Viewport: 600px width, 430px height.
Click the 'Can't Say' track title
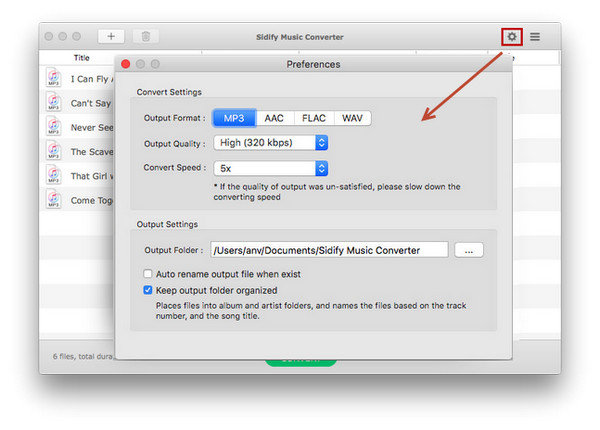tap(91, 103)
